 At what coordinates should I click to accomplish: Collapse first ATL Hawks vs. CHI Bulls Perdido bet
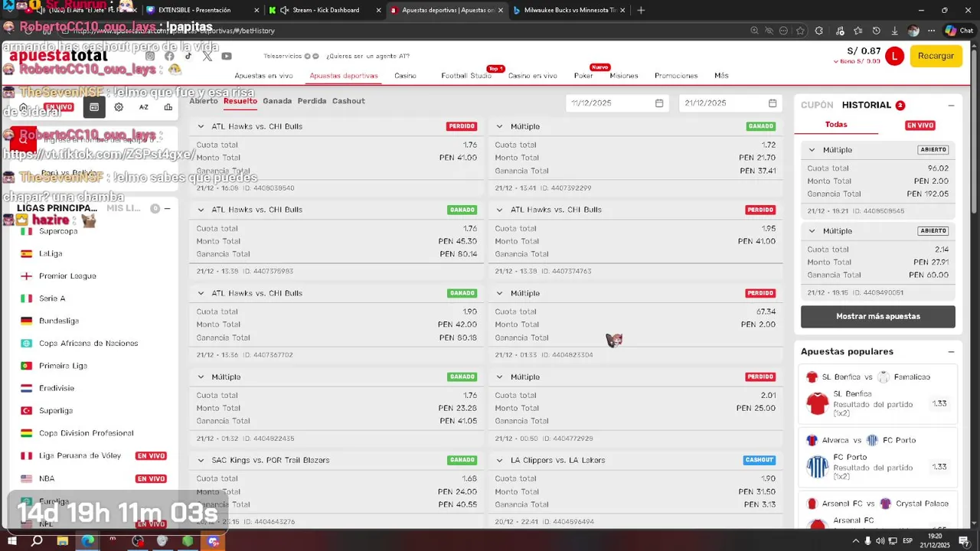coord(201,126)
